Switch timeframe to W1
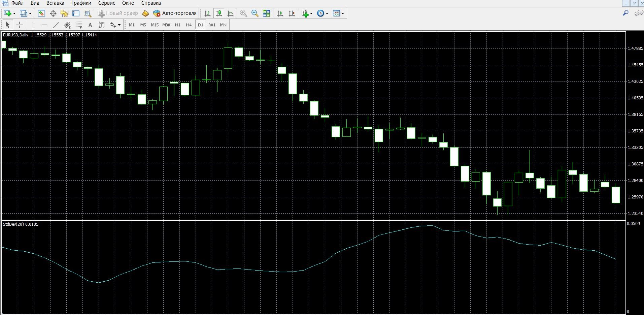The width and height of the screenshot is (644, 315). (212, 25)
